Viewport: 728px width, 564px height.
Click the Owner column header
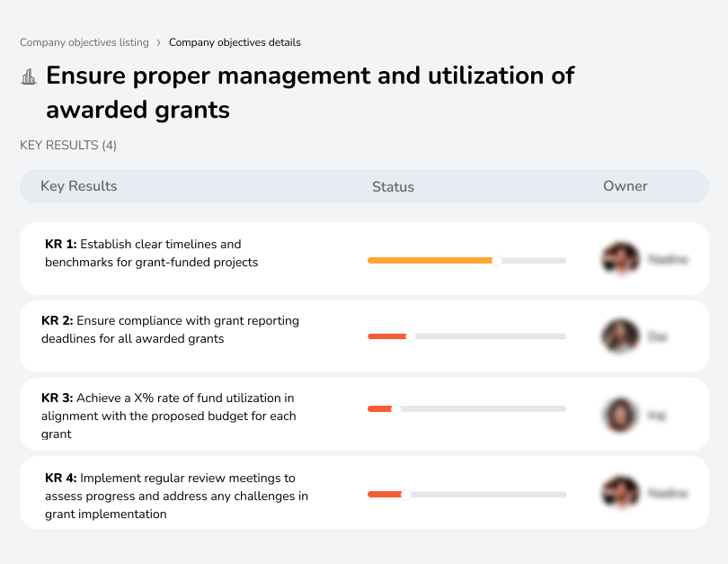[x=625, y=186]
